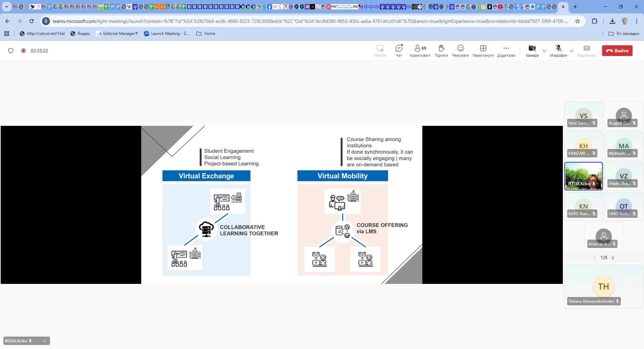Open the tab search dropdown
The width and height of the screenshot is (644, 349).
tap(6, 7)
